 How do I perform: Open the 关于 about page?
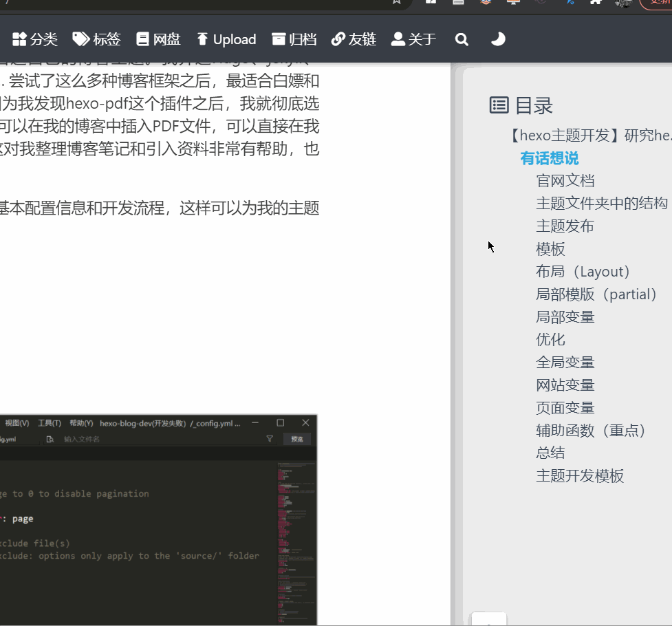coord(413,39)
